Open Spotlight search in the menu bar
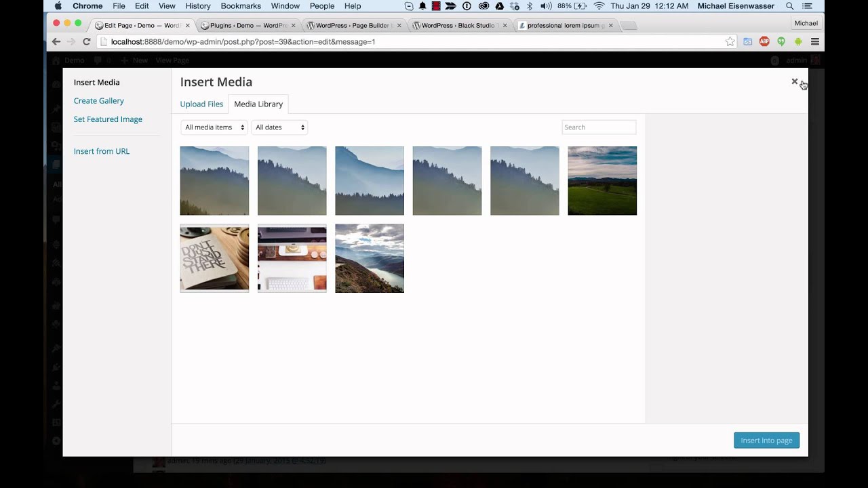 (x=789, y=6)
